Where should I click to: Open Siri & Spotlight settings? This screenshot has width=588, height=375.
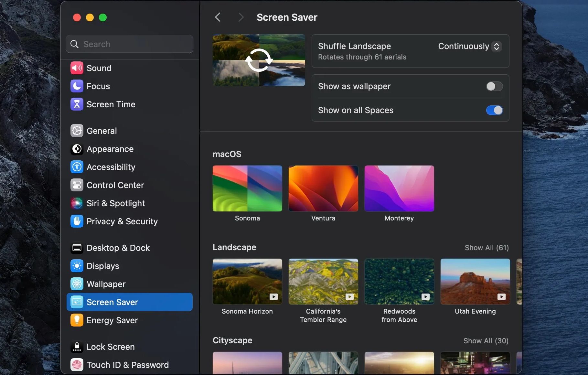click(x=115, y=203)
